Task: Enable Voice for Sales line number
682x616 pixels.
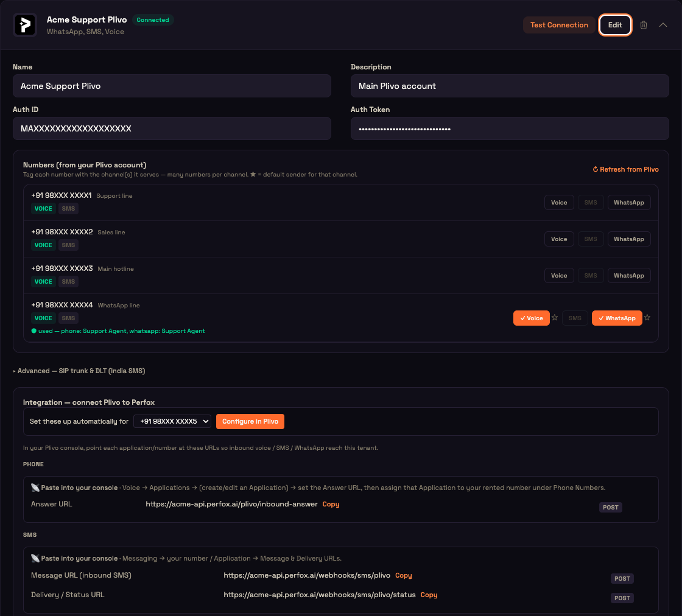Action: pos(559,239)
